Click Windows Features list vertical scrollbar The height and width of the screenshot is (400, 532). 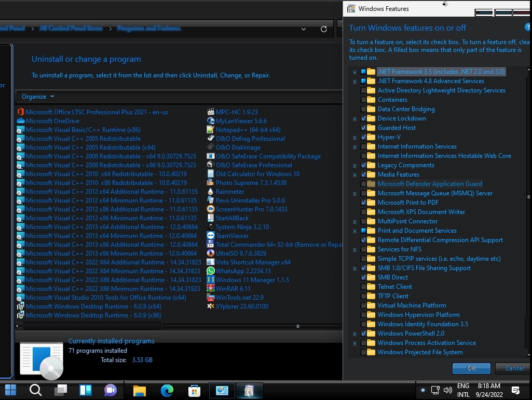(x=528, y=197)
